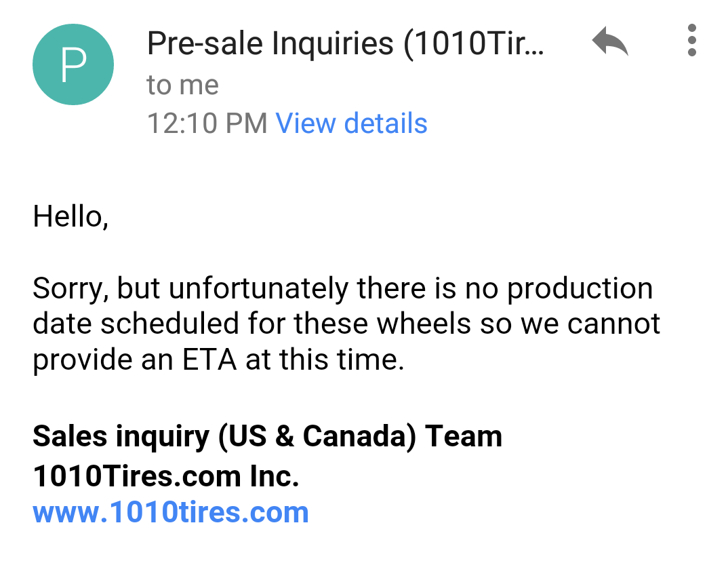Open the three-dot more options menu
728x580 pixels.
pyautogui.click(x=691, y=41)
